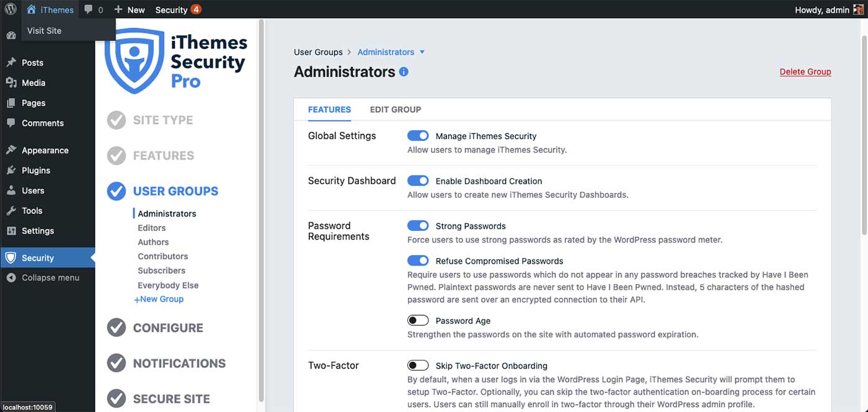The width and height of the screenshot is (868, 412).
Task: Click the User Groups blue checkmark icon
Action: click(x=117, y=191)
